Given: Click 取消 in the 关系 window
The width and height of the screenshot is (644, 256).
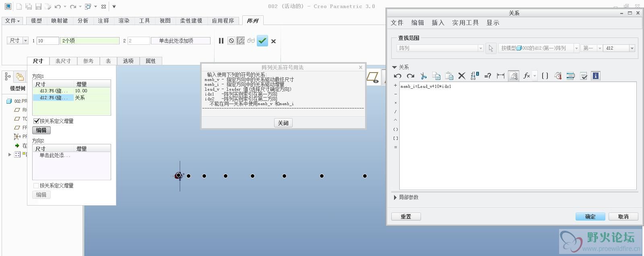Looking at the screenshot, I should 623,216.
